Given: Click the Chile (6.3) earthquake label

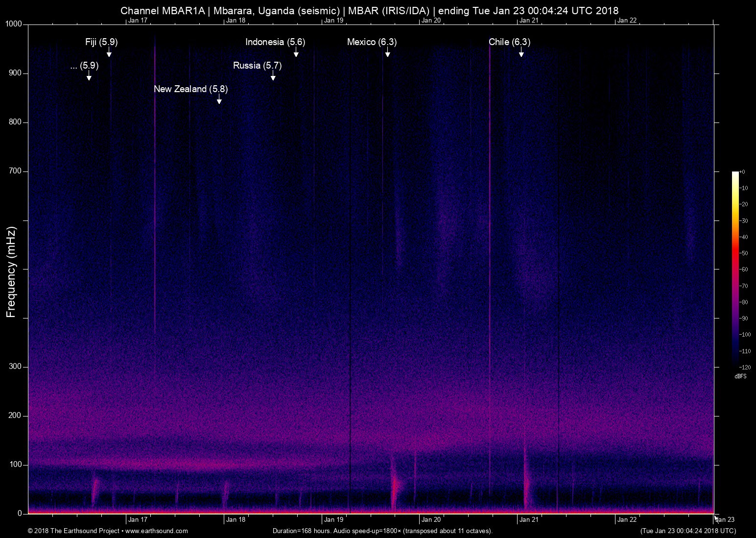Looking at the screenshot, I should coord(509,42).
